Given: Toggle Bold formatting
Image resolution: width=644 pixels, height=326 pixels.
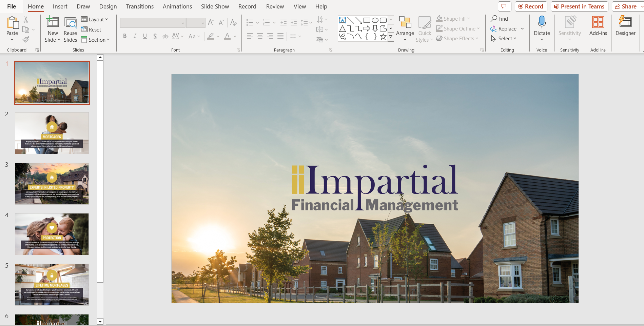Looking at the screenshot, I should coord(125,36).
